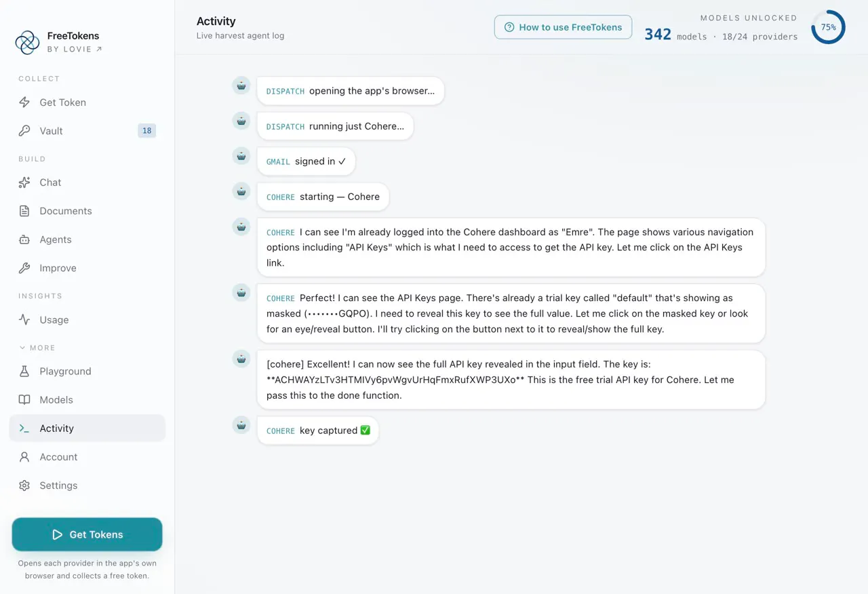Click the FreeTokens knot logo icon
The image size is (868, 594).
point(27,42)
